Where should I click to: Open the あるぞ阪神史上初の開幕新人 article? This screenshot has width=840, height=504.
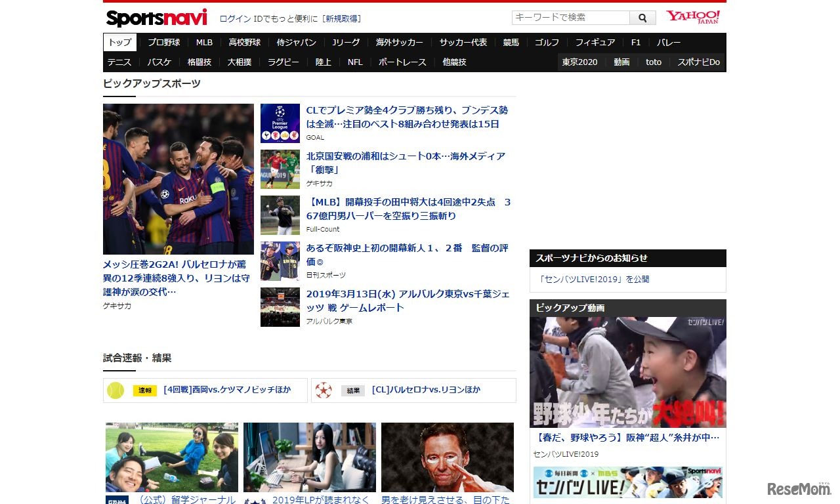pos(407,255)
